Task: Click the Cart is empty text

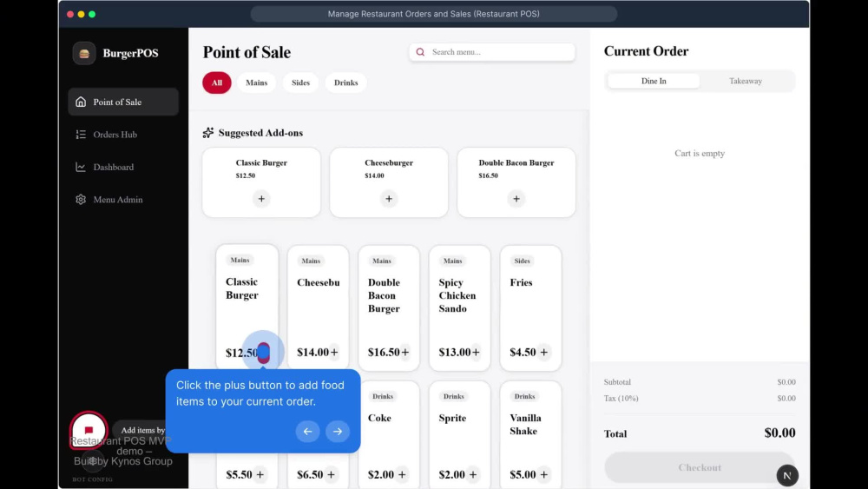Action: (x=699, y=154)
